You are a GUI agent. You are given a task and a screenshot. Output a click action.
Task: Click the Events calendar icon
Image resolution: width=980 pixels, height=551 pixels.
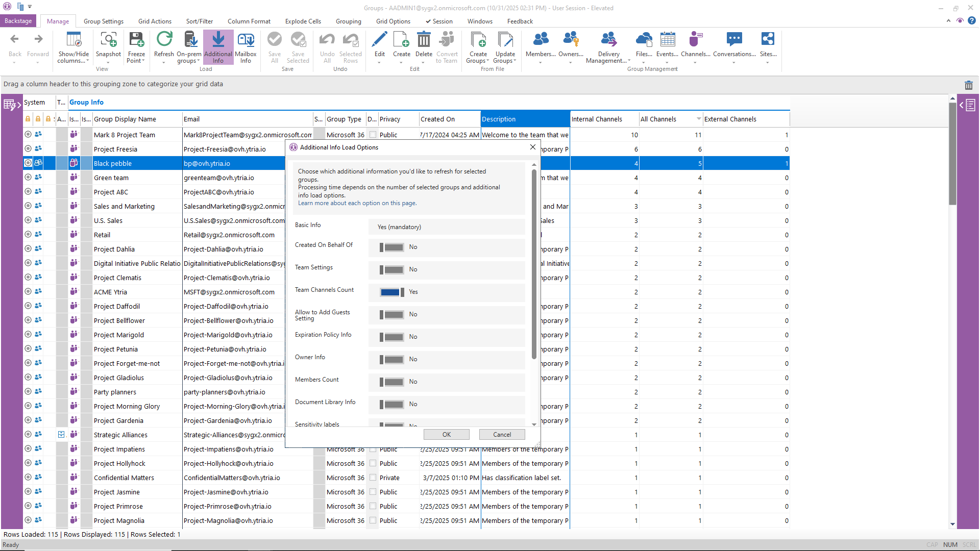point(667,40)
